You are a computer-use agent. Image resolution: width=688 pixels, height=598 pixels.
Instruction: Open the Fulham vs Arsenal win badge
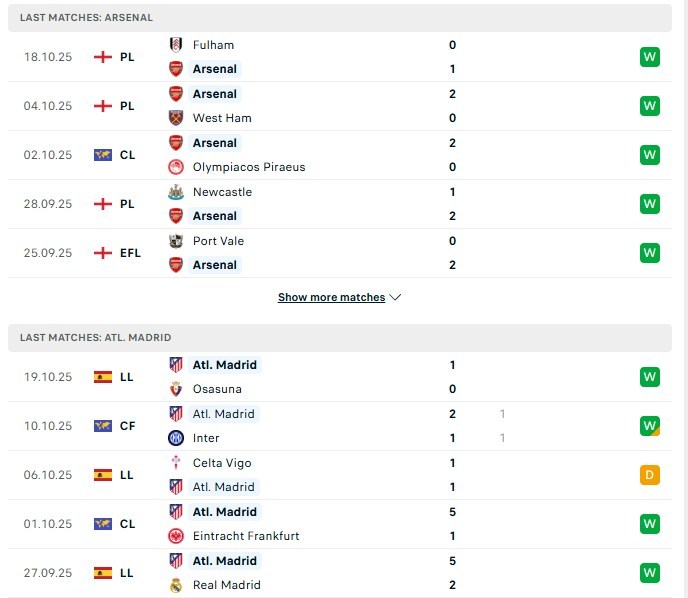pyautogui.click(x=650, y=57)
